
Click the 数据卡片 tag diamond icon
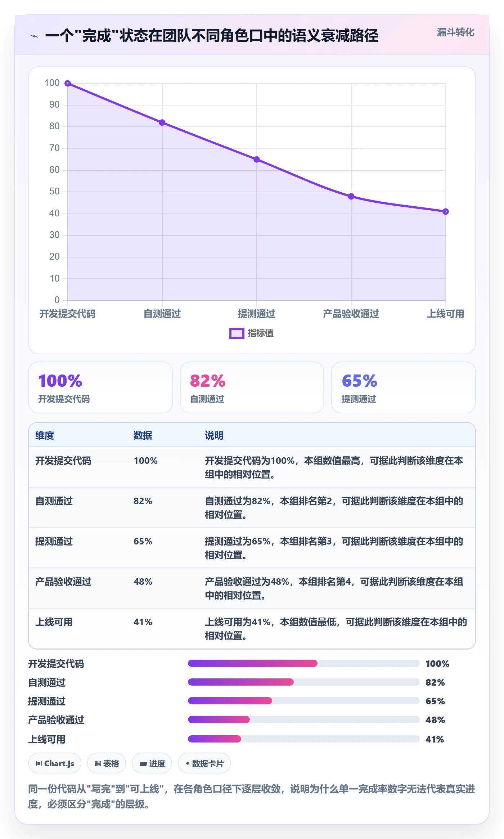188,763
